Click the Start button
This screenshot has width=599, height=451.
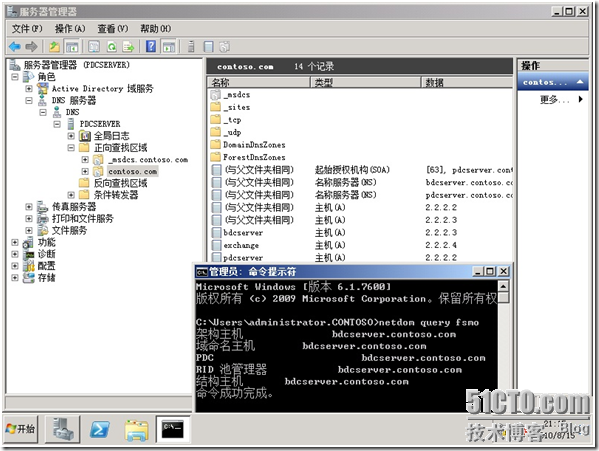coord(21,429)
